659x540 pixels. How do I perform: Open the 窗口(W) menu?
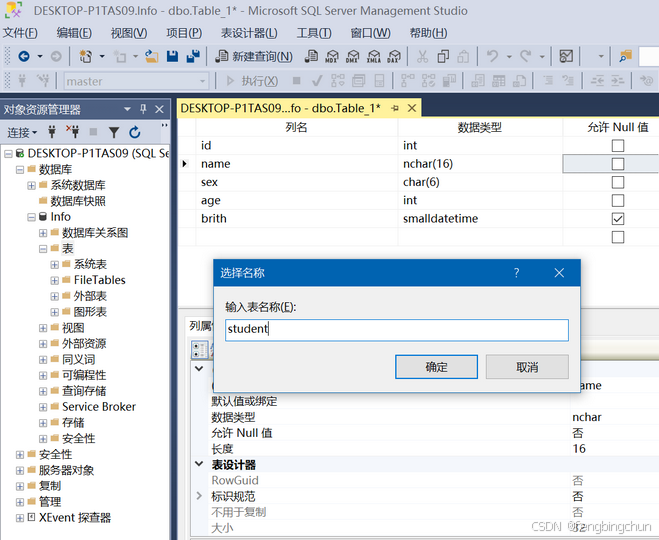pyautogui.click(x=370, y=33)
